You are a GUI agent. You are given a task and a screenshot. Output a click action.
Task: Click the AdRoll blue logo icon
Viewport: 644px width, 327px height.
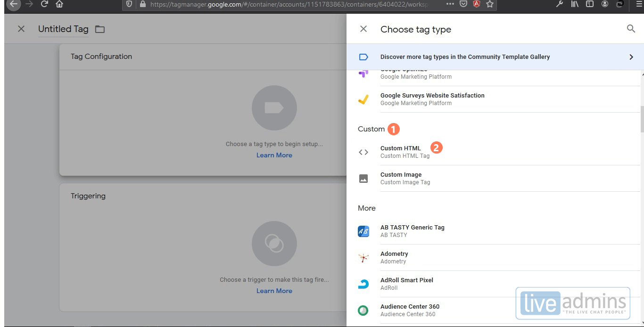[363, 284]
